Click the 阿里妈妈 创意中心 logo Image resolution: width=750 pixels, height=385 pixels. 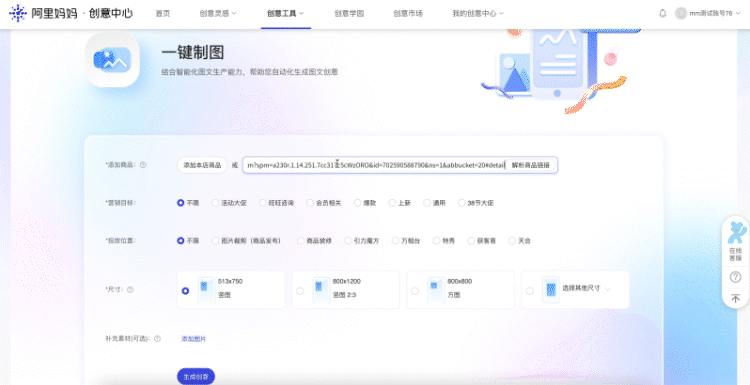71,13
